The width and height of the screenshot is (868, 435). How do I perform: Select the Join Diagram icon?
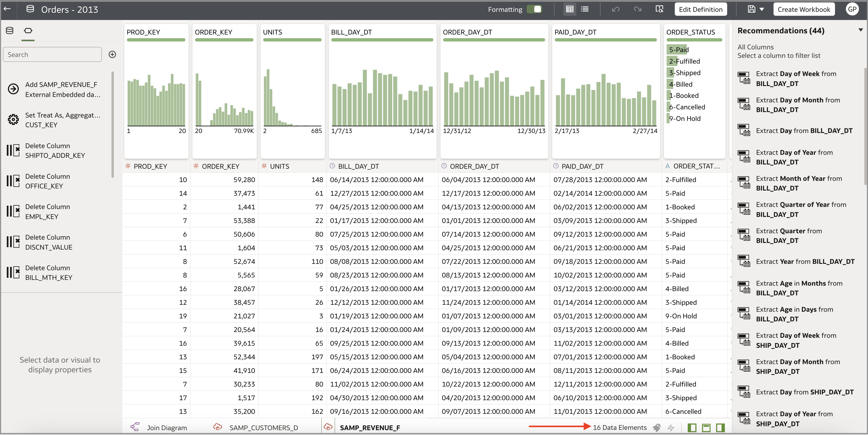pyautogui.click(x=135, y=427)
